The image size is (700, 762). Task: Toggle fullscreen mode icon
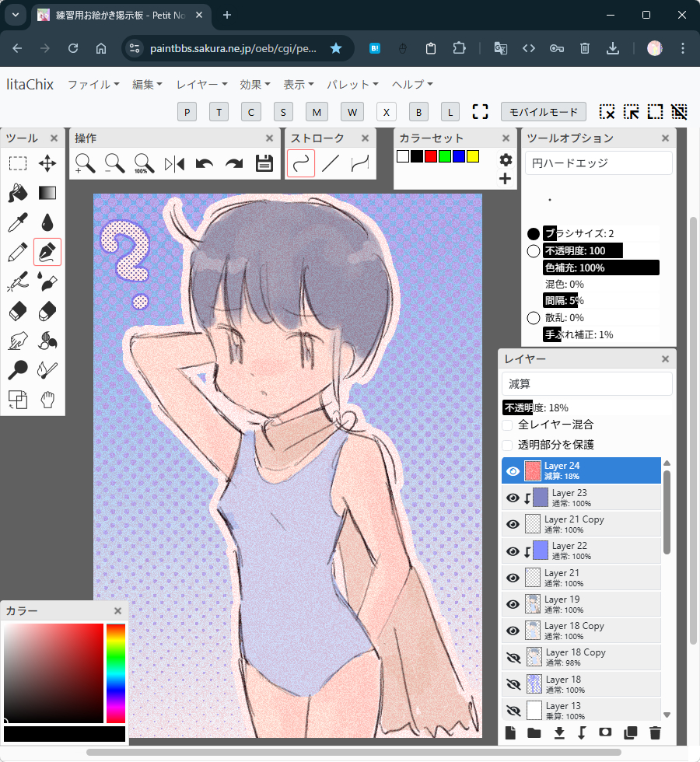pyautogui.click(x=480, y=111)
